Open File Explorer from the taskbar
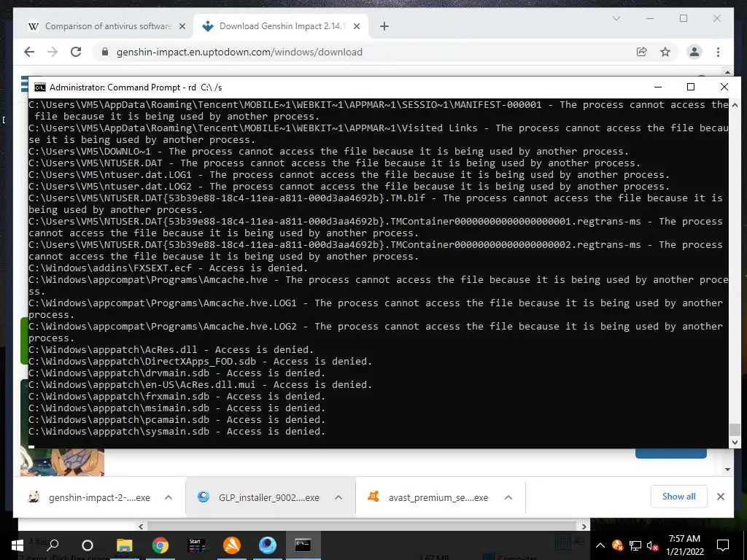747x560 pixels. (124, 545)
